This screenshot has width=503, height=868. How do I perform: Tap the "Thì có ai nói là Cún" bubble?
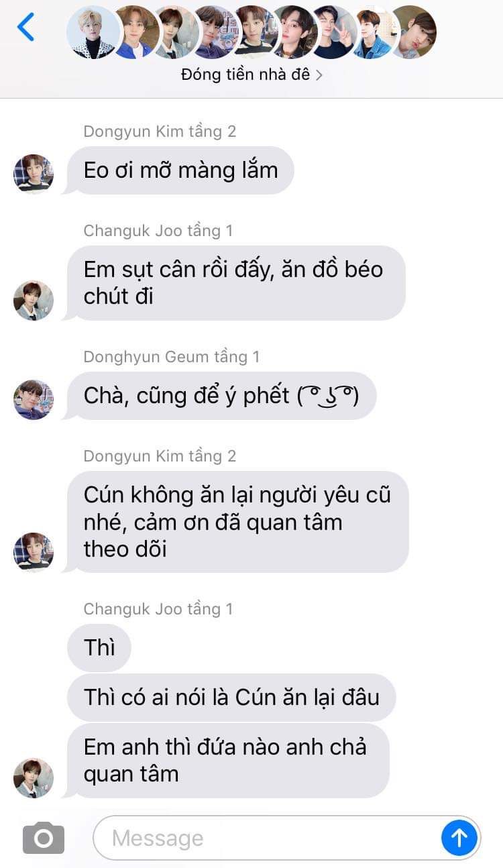tap(231, 698)
